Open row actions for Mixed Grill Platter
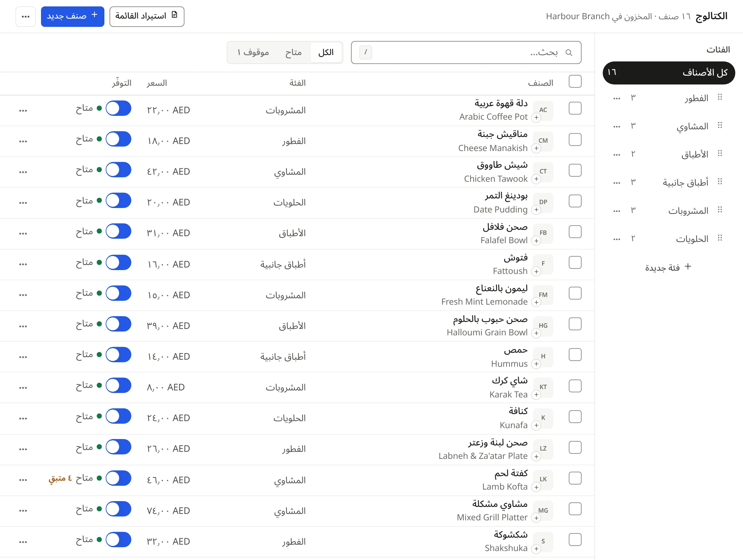 click(23, 511)
